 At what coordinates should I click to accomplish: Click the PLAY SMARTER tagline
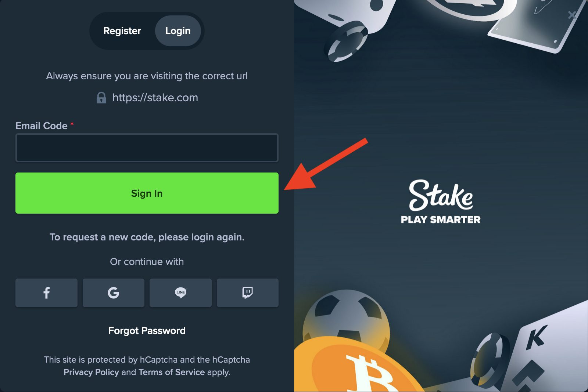[441, 219]
